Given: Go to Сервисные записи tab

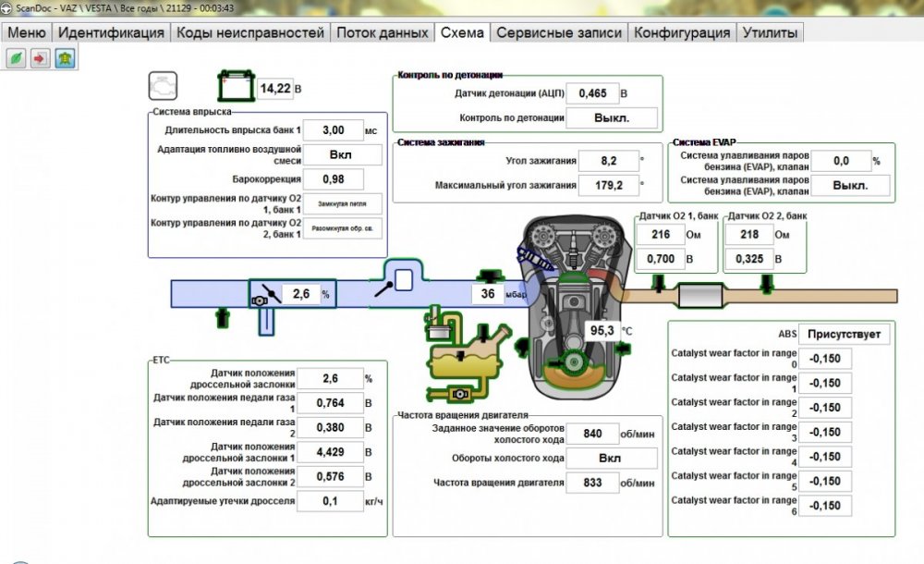Looking at the screenshot, I should 559,32.
